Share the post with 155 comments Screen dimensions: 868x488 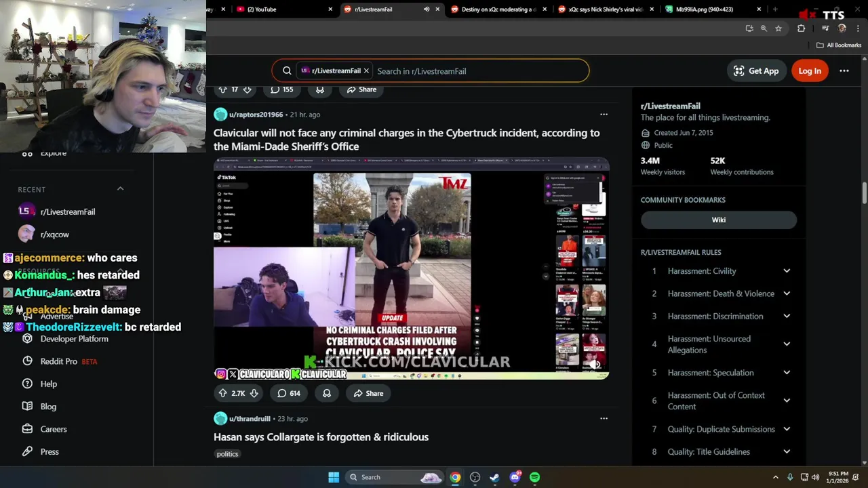click(361, 89)
